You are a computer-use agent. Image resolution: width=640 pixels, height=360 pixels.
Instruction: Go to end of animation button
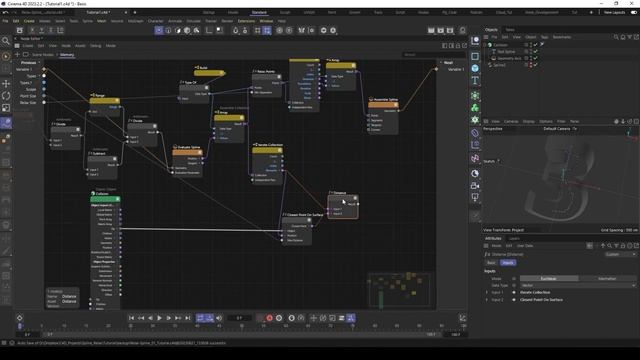(x=188, y=318)
